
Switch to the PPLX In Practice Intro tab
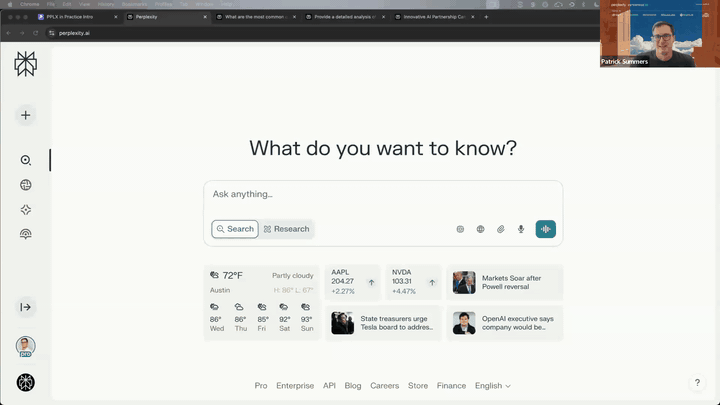point(75,17)
